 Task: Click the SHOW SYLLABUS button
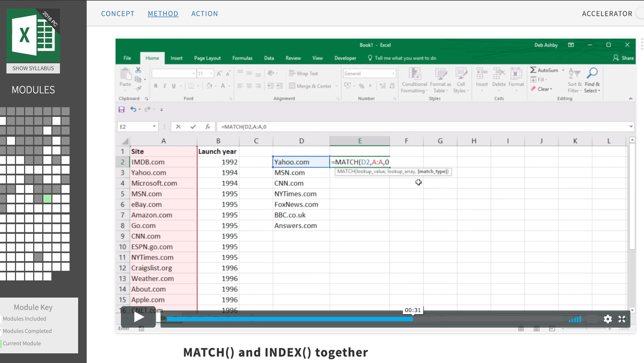(x=33, y=69)
